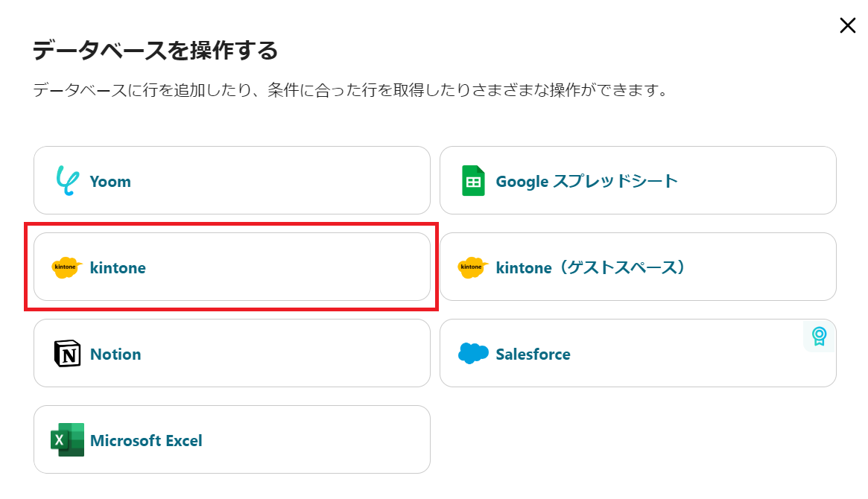The height and width of the screenshot is (499, 868).
Task: Click the badge icon on the Salesforce card
Action: point(820,337)
